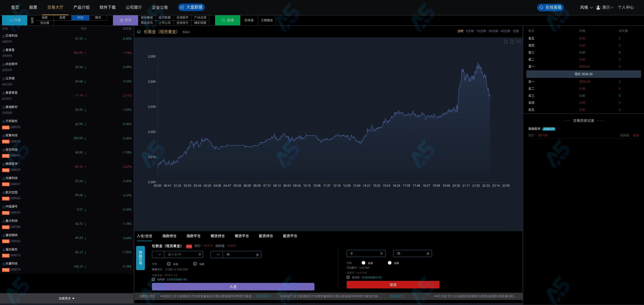This screenshot has width=644, height=305.
Task: Select 买涨 direction in the 入仓 form
Action: (x=169, y=264)
